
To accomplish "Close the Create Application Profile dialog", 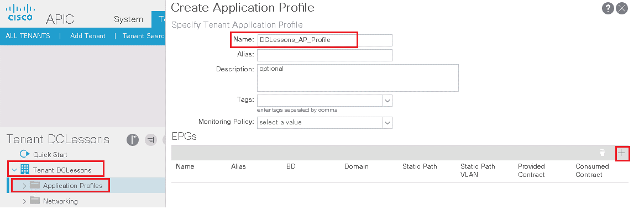I will [622, 8].
